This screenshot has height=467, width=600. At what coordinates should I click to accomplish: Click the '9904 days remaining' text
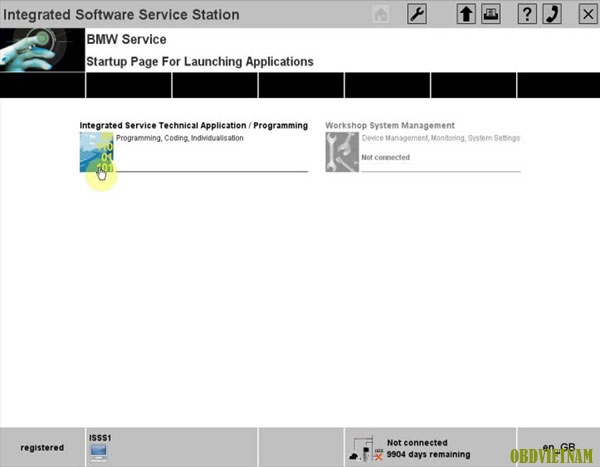point(428,454)
